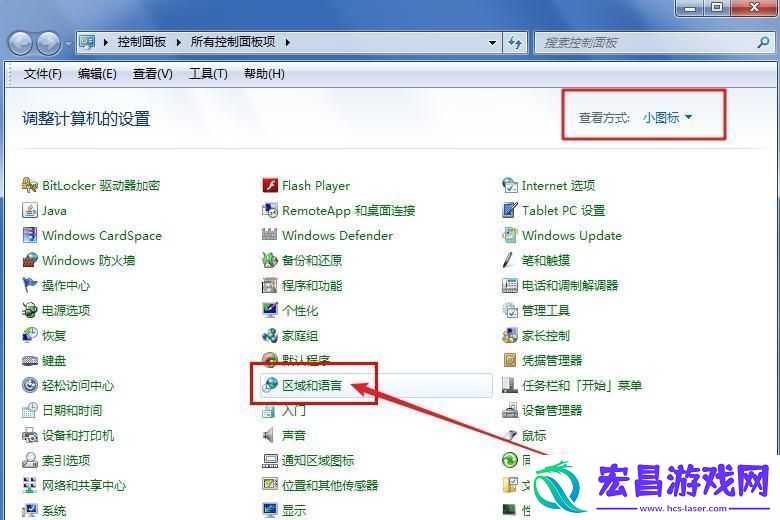
Task: Open the BitLocker 驱动器加密 icon
Action: click(29, 186)
